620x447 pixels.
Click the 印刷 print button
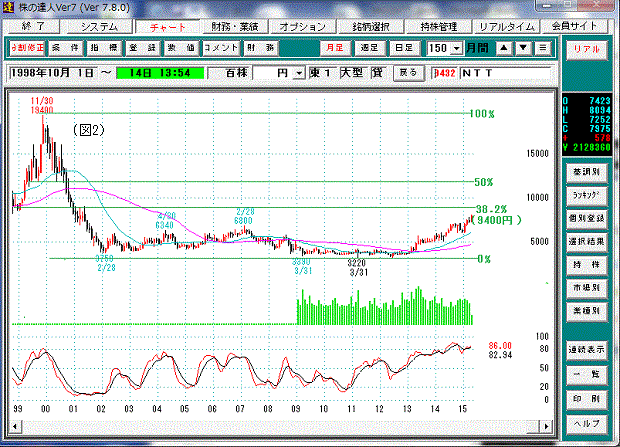[587, 399]
